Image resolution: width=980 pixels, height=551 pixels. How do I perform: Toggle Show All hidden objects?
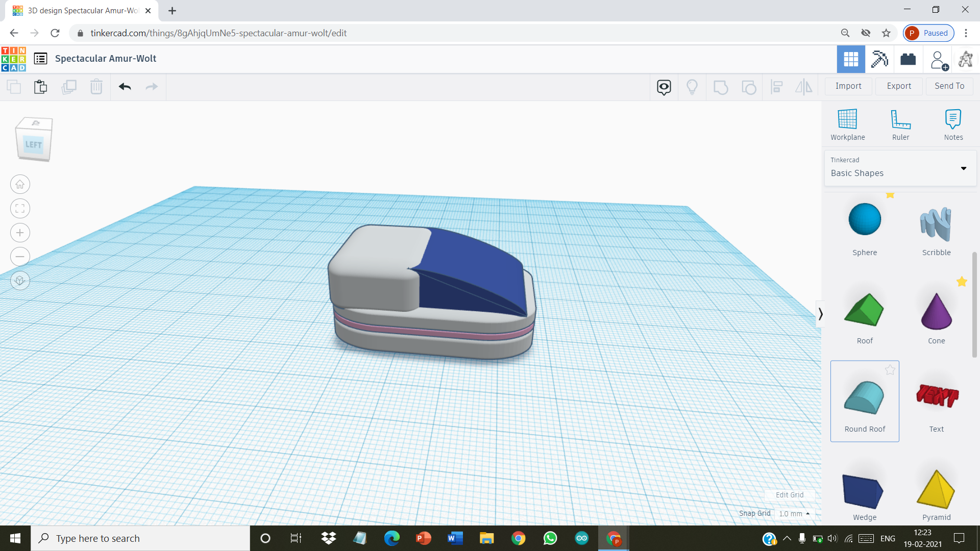click(663, 87)
